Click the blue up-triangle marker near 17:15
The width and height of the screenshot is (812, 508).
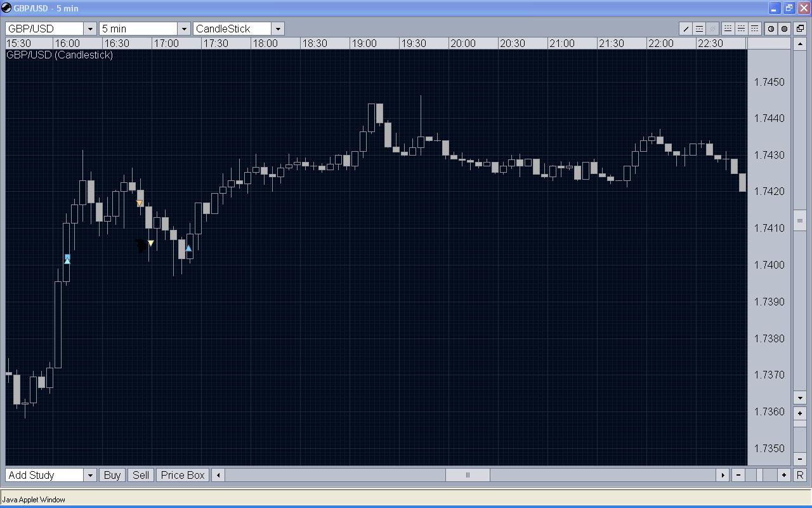click(188, 248)
